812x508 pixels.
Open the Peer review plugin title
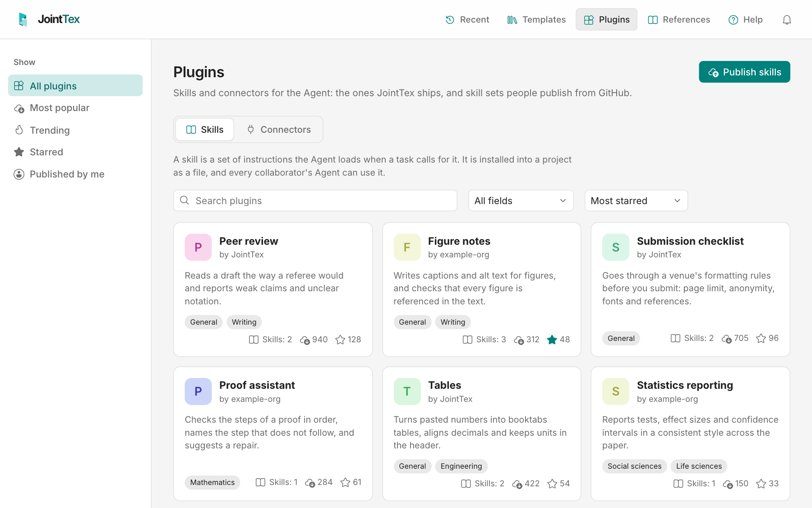click(249, 241)
